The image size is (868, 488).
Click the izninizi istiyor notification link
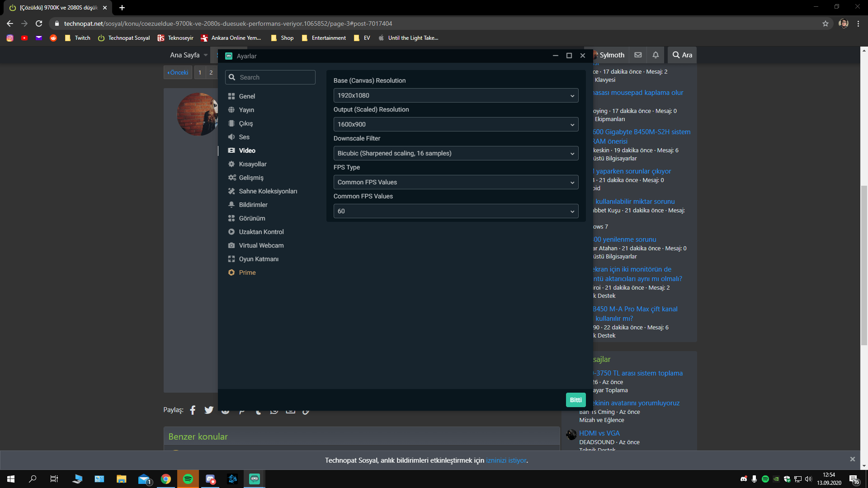506,460
